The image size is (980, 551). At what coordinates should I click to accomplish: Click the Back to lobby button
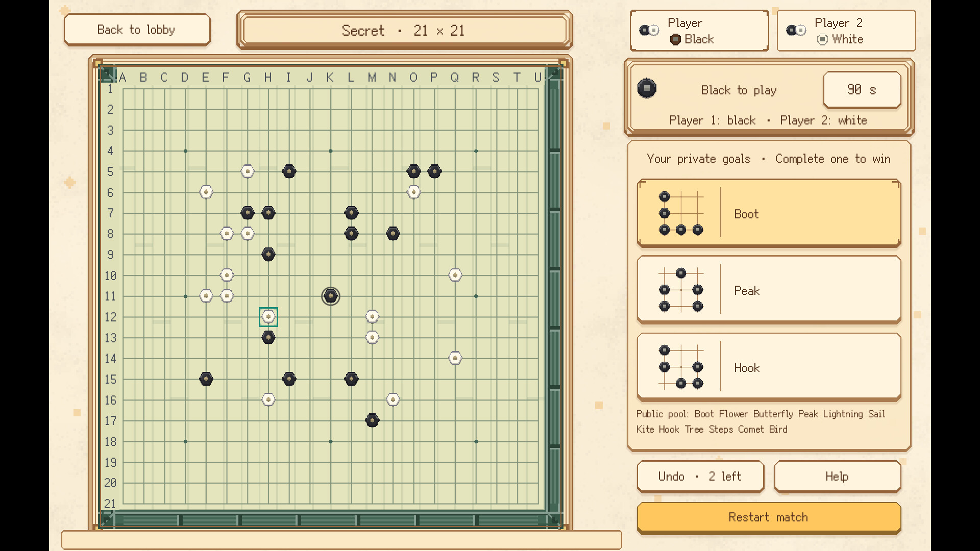[137, 30]
